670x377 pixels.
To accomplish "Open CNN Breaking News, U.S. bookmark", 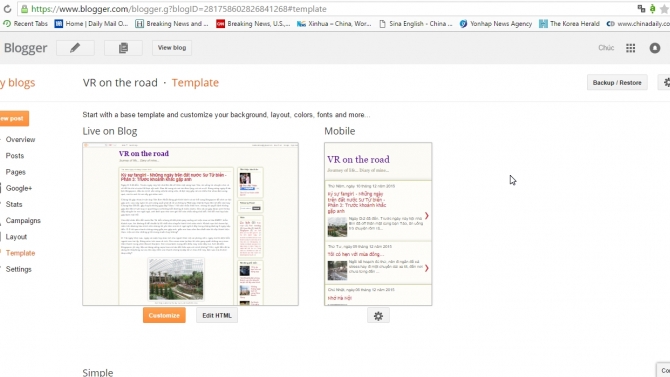I will pos(253,24).
